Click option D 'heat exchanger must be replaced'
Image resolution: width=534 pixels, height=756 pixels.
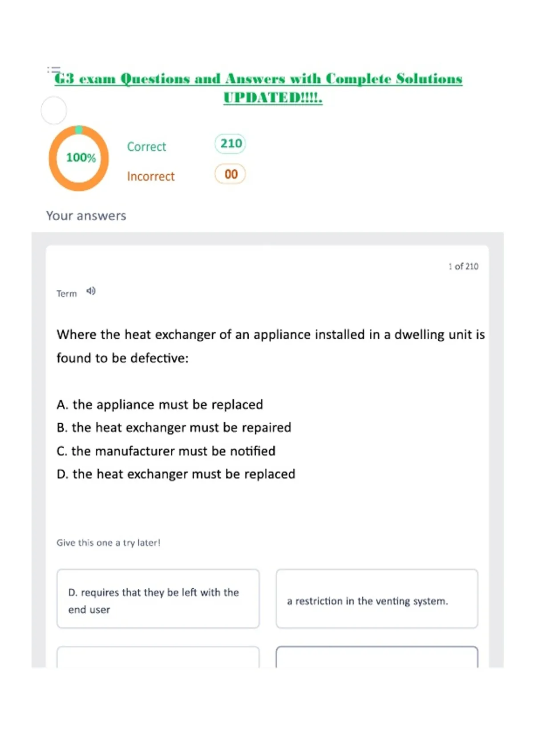176,474
